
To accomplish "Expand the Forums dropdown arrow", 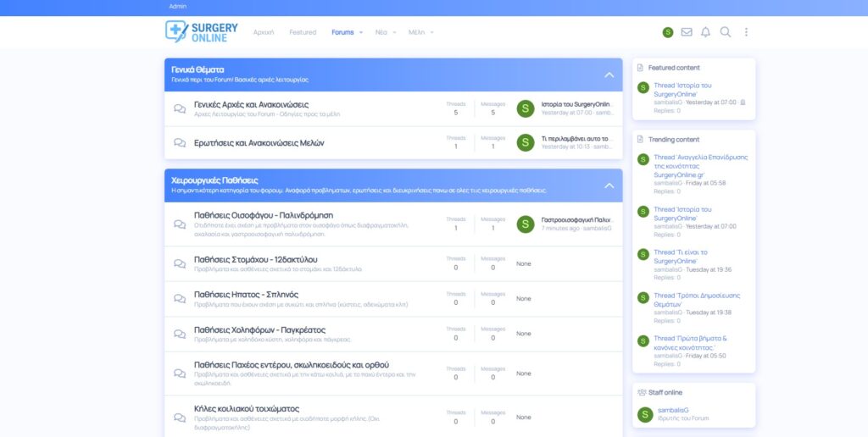I will coord(361,32).
